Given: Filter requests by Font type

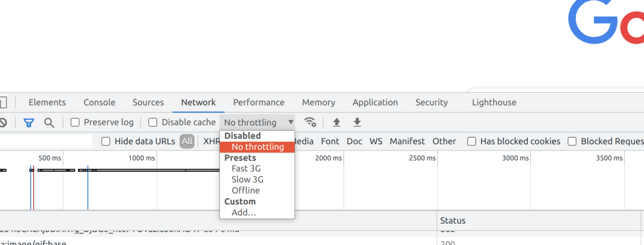Looking at the screenshot, I should pos(330,141).
